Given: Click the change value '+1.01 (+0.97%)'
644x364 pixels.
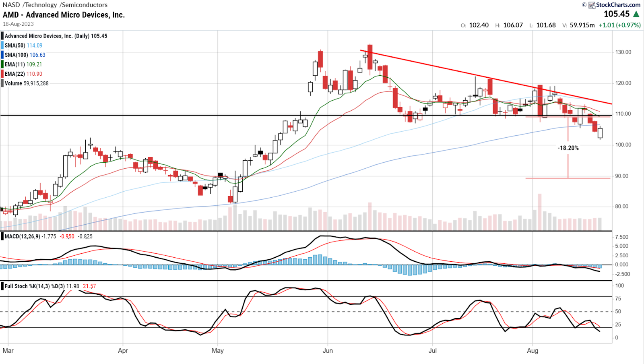Looking at the screenshot, I should point(619,25).
